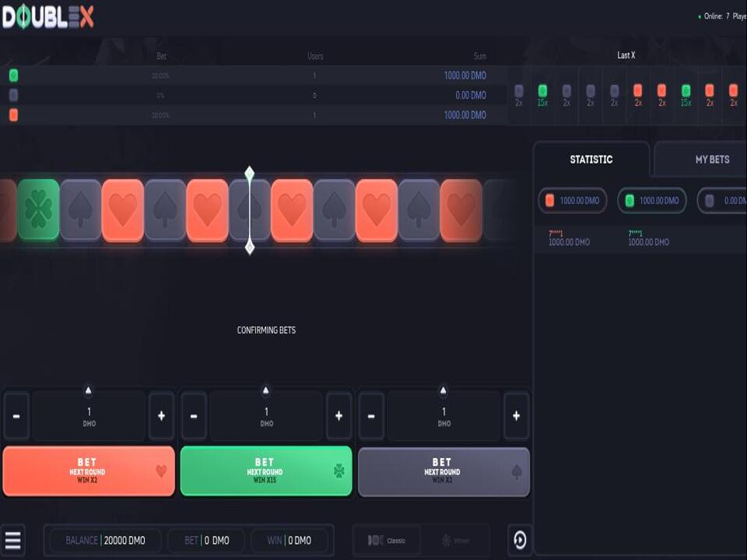Expand bet presets above green bet amount
The width and height of the screenshot is (747, 560).
(x=265, y=390)
